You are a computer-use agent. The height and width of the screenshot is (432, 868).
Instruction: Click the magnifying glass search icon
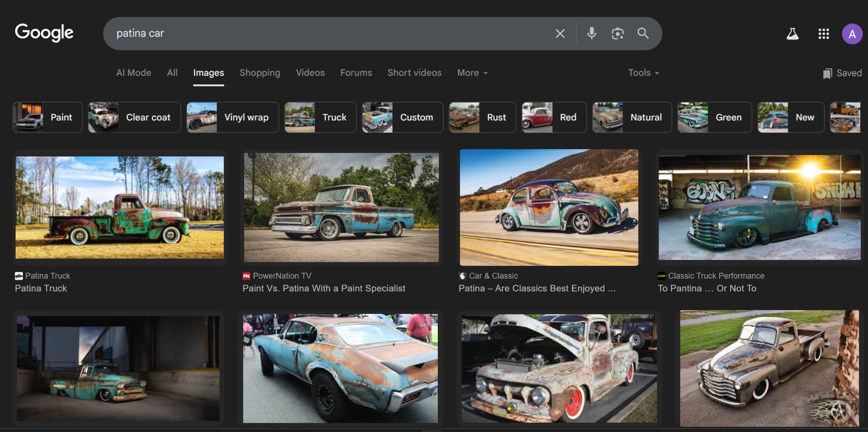pos(643,33)
